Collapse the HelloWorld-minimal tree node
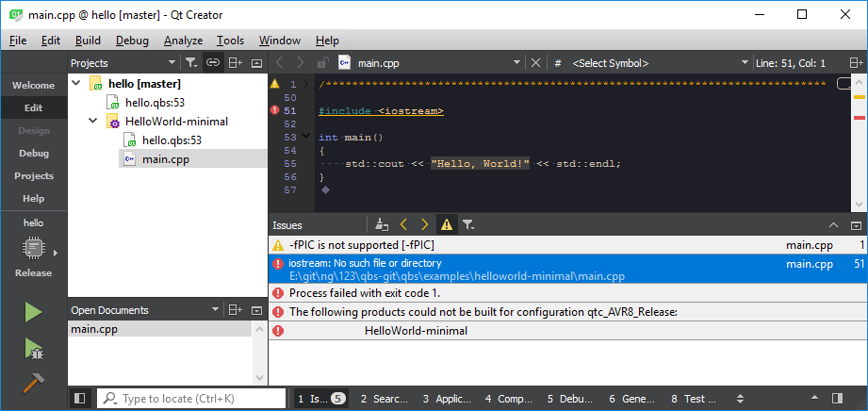The image size is (868, 411). [92, 122]
